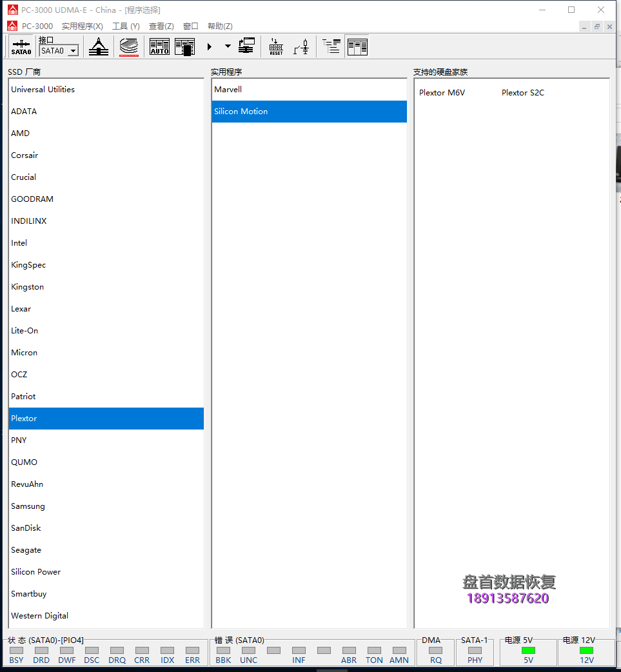
Task: Click the green 5V power indicator
Action: point(528,651)
